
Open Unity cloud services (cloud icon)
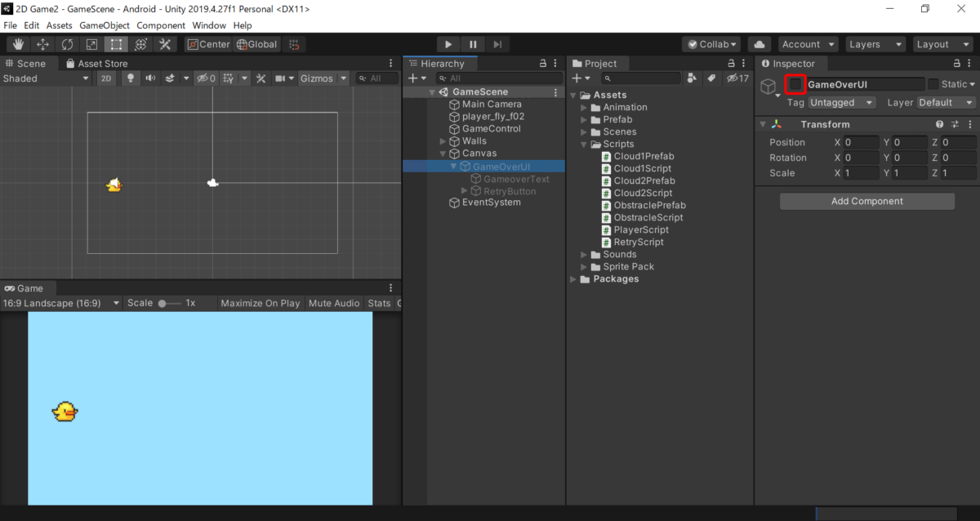point(759,44)
